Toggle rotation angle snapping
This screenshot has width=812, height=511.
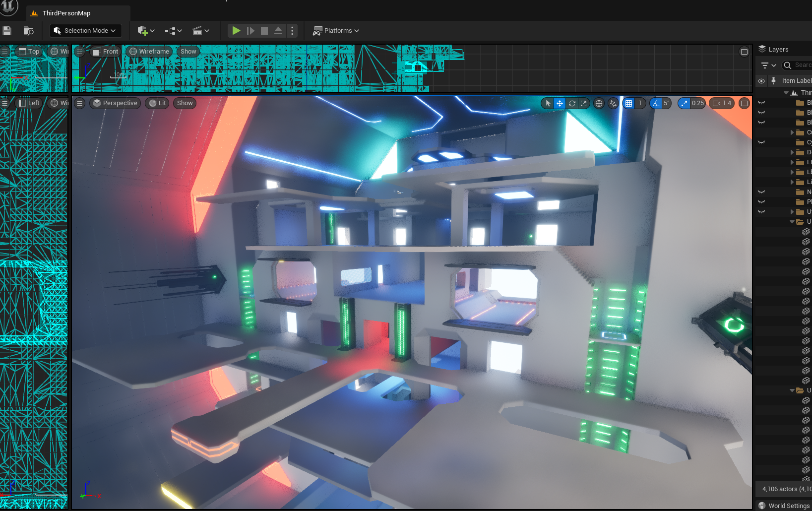point(656,103)
